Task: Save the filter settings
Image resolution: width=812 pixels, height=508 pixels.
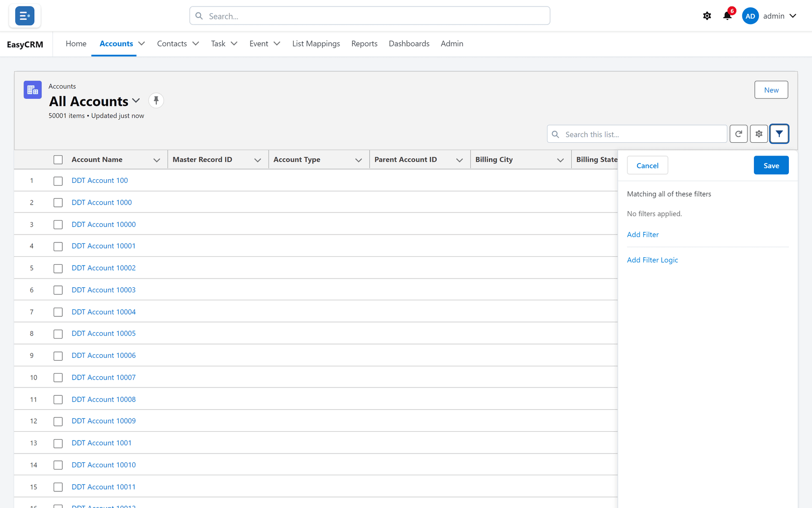Action: (771, 165)
